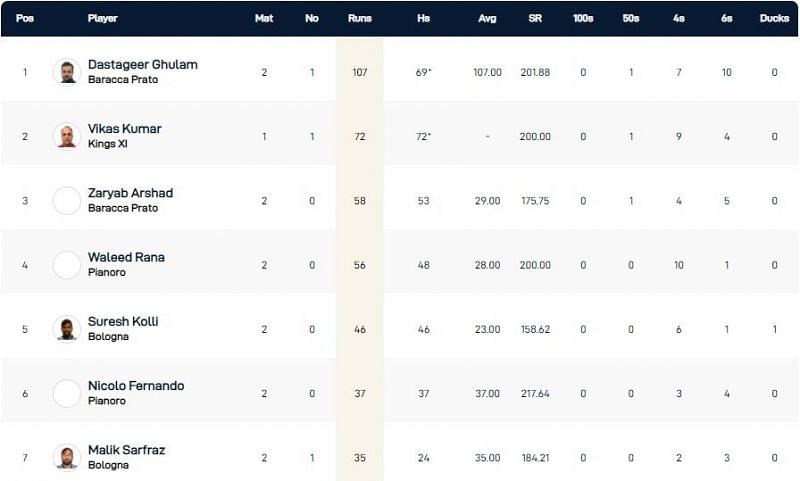Open Vikas Kumar's avatar picture
Image resolution: width=800 pixels, height=481 pixels.
[x=67, y=136]
